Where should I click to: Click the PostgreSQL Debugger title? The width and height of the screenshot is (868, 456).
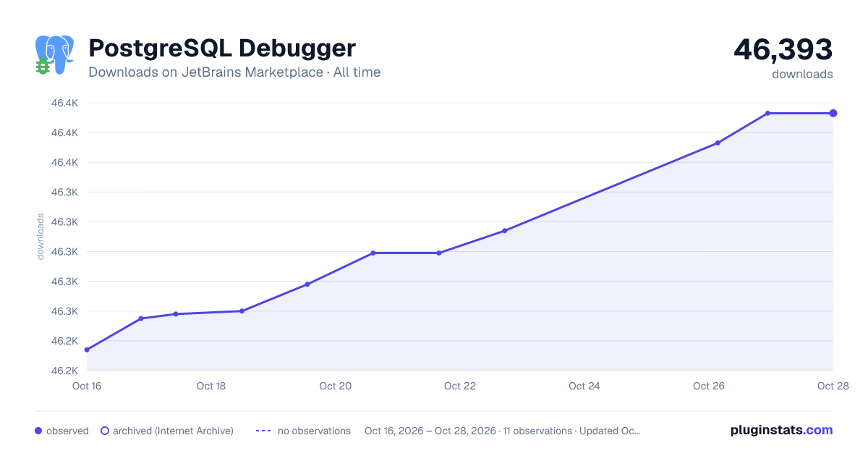pos(222,48)
